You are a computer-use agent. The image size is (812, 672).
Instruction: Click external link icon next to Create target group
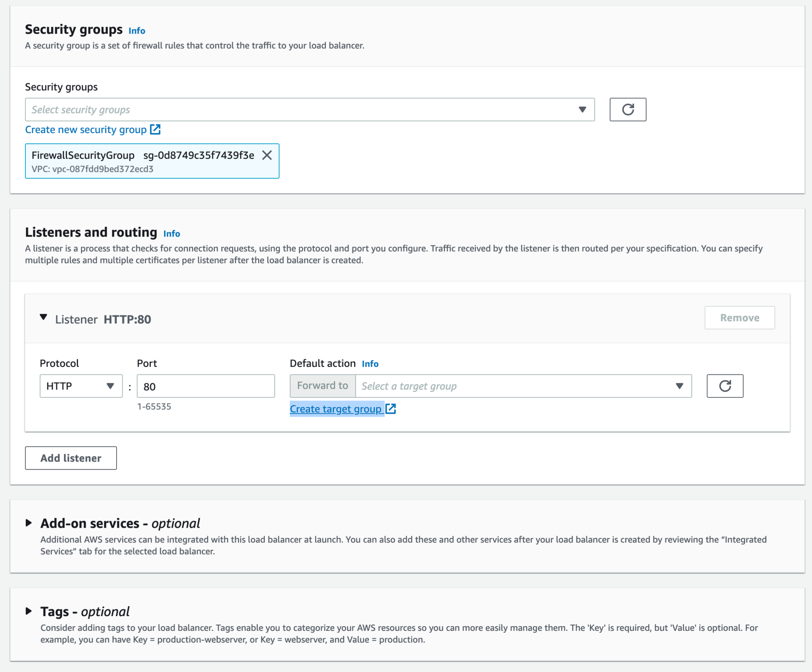[x=391, y=409]
